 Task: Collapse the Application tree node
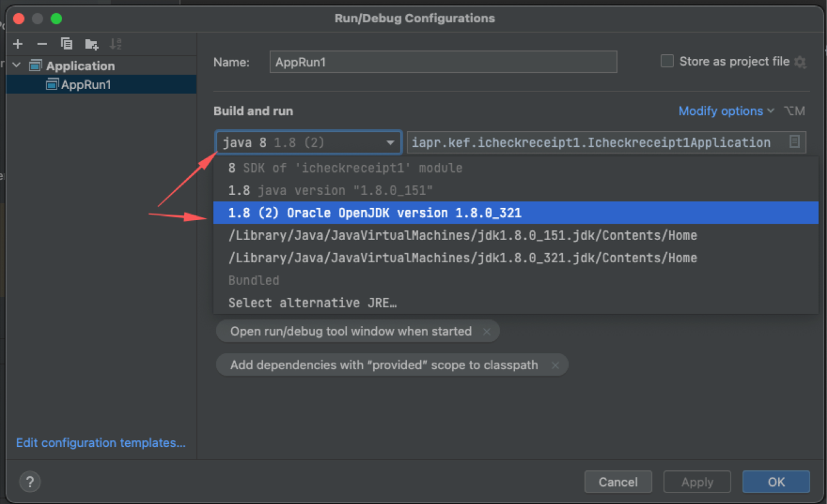tap(16, 65)
